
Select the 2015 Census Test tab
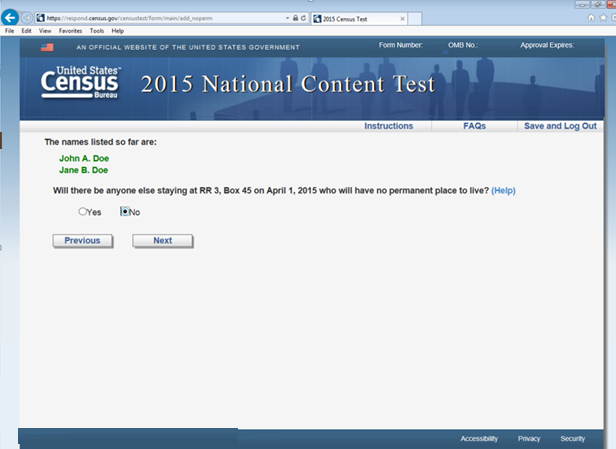pos(358,19)
